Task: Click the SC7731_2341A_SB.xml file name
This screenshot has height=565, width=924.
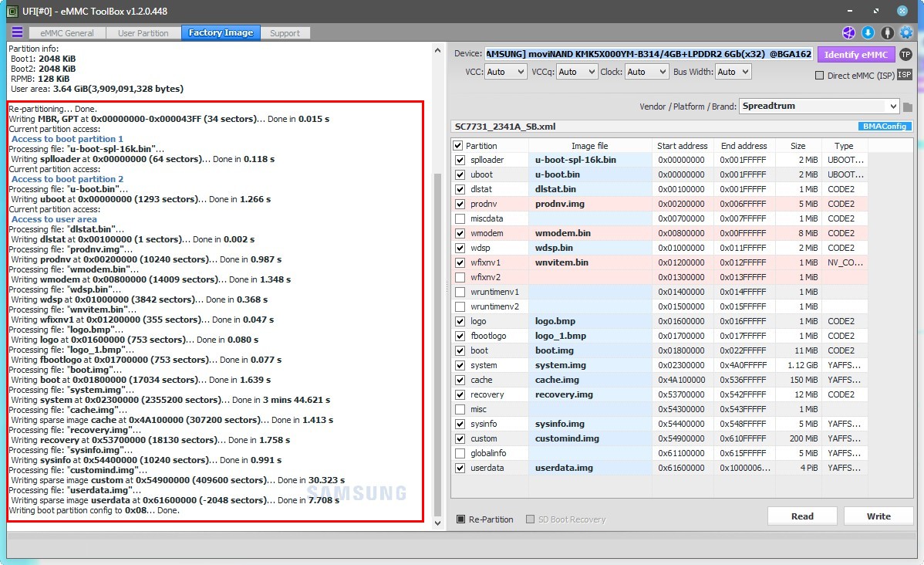Action: (x=505, y=127)
